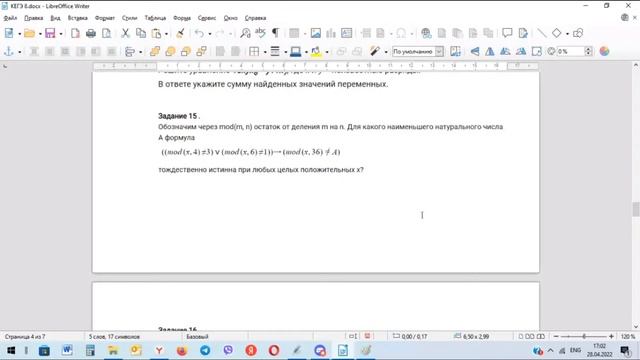Open the image Filter tool

point(375,51)
